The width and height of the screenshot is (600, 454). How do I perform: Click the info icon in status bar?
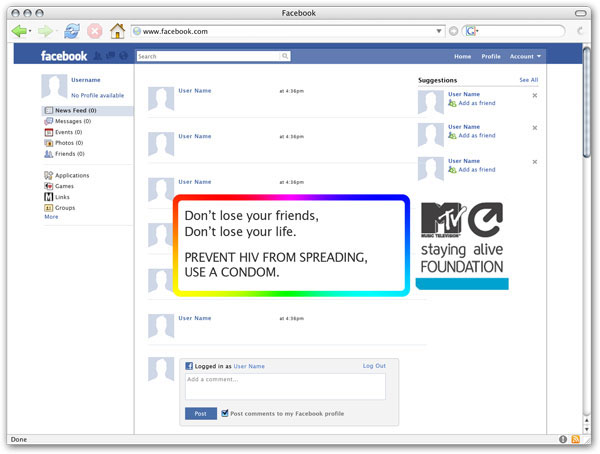(562, 439)
